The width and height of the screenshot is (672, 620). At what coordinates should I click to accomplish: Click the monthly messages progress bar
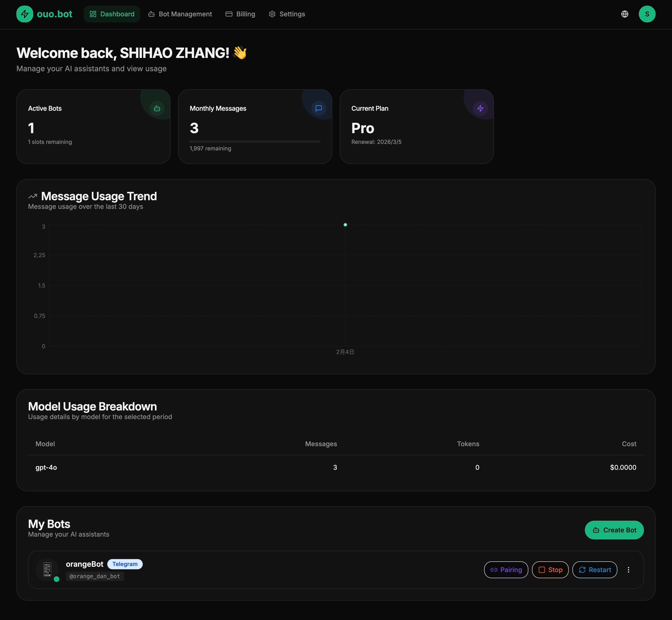point(255,141)
